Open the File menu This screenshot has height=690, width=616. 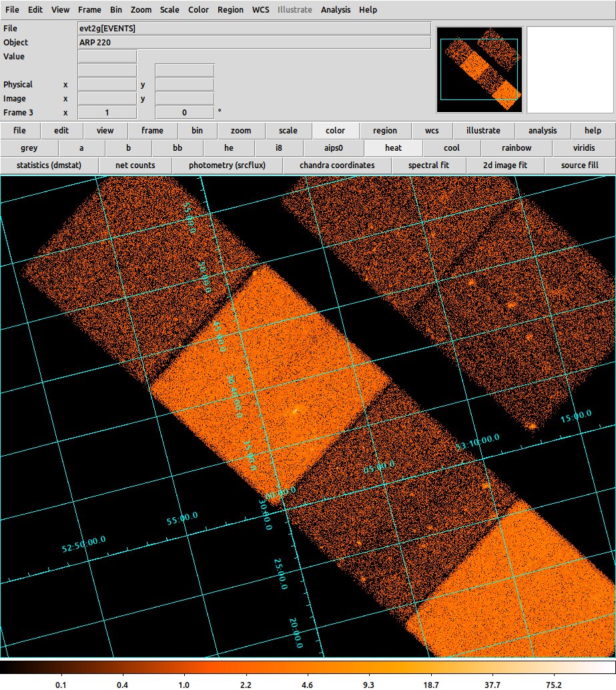(x=12, y=10)
